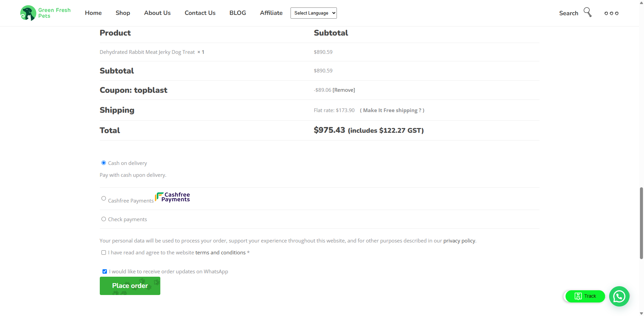Click the page vertical scrollbar thumb
644x316 pixels.
tap(641, 223)
